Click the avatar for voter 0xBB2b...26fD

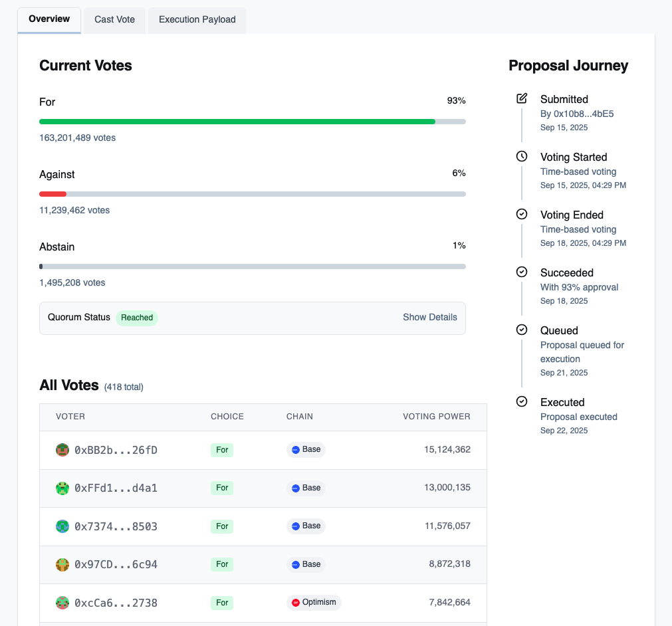[62, 450]
